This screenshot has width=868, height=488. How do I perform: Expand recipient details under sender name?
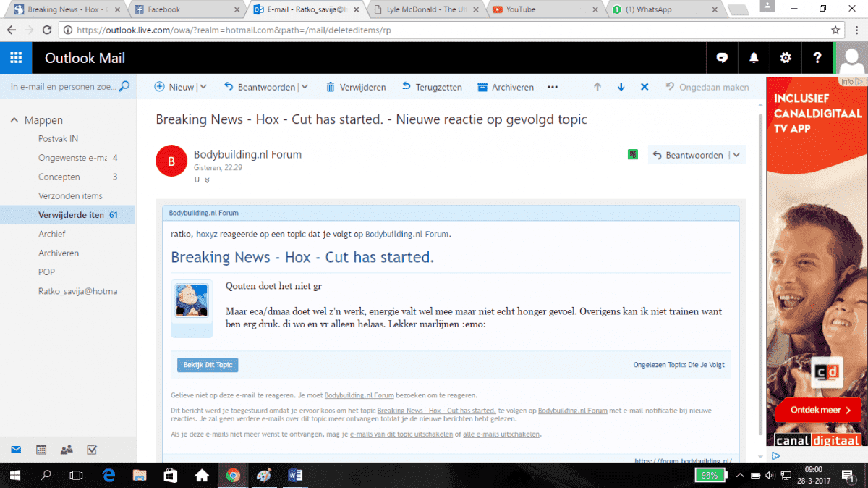click(208, 180)
